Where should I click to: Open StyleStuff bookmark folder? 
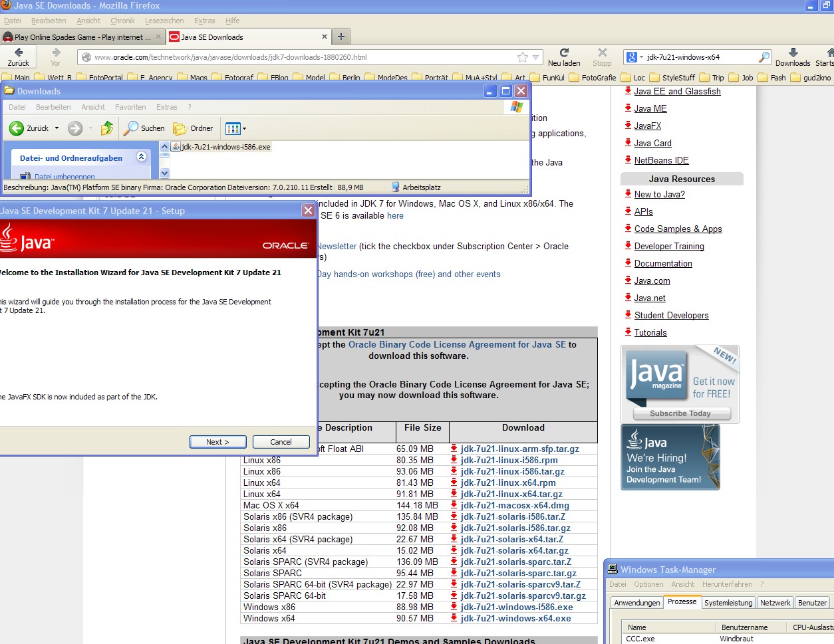[x=672, y=78]
